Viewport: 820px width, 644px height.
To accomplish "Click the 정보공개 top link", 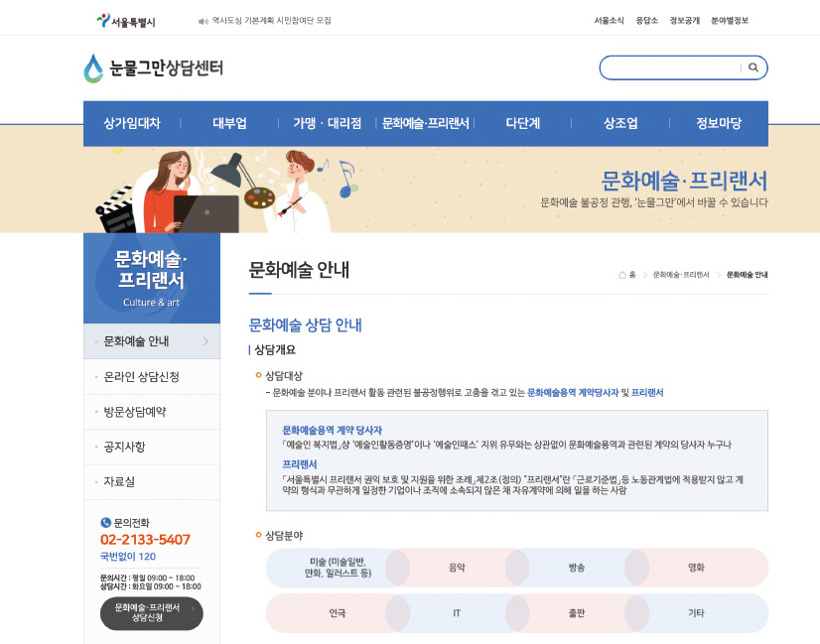I will [x=685, y=21].
